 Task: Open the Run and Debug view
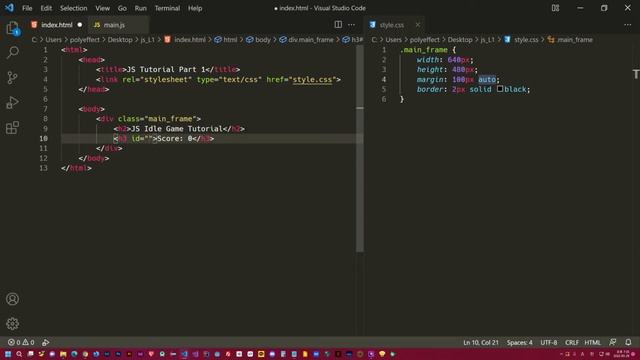[x=13, y=102]
